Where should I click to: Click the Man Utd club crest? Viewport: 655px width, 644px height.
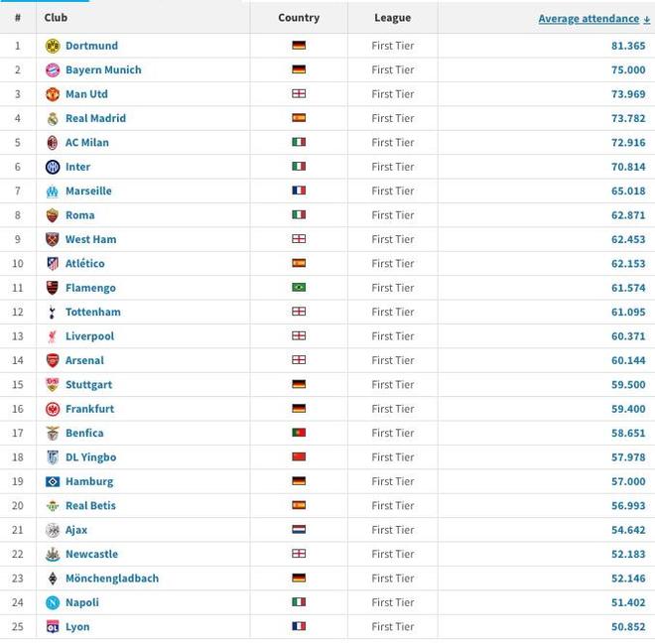coord(53,94)
